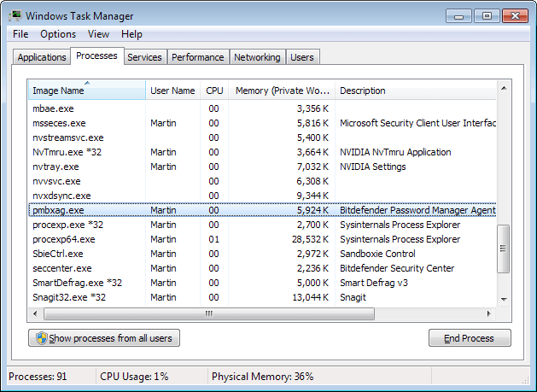The image size is (537, 392).
Task: Click the CPU Usage: 1% status entry
Action: click(134, 377)
